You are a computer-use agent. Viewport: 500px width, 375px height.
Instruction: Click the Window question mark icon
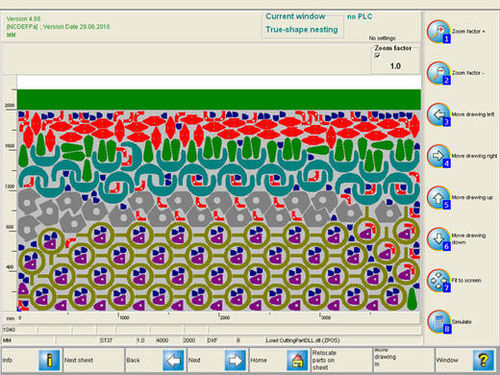pos(483,360)
